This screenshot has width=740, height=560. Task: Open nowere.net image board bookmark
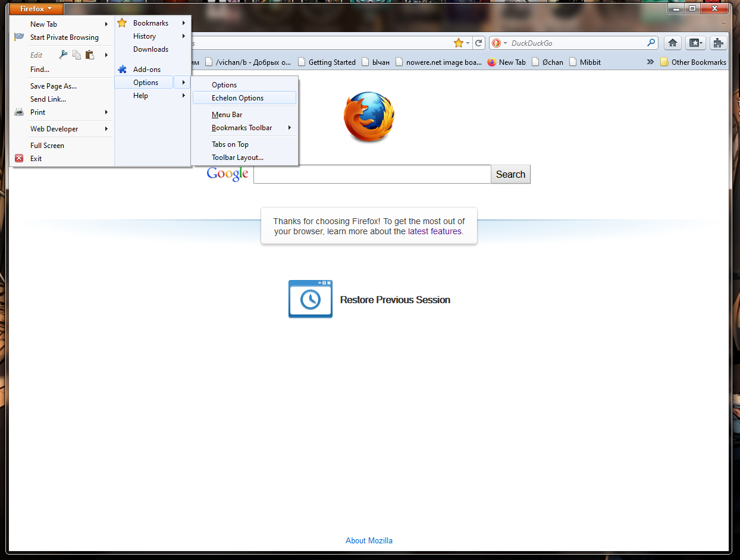click(438, 62)
